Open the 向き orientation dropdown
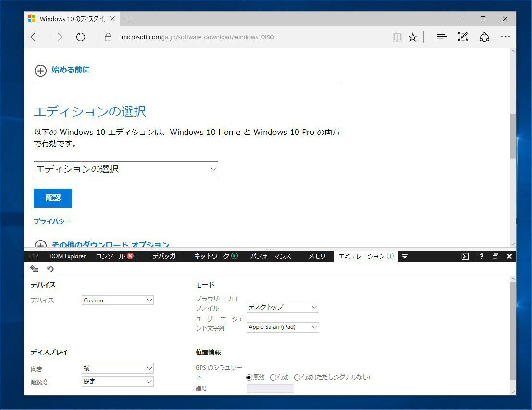The image size is (532, 410). click(118, 368)
